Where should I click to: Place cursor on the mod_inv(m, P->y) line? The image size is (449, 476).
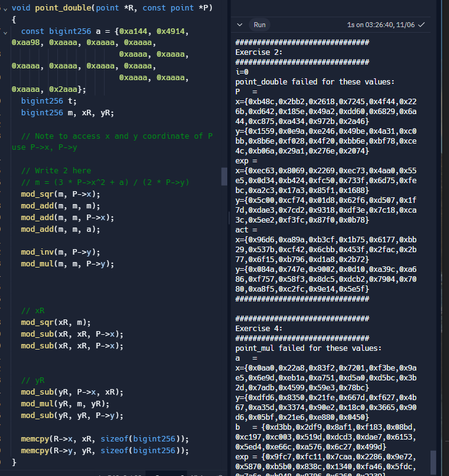pos(60,252)
